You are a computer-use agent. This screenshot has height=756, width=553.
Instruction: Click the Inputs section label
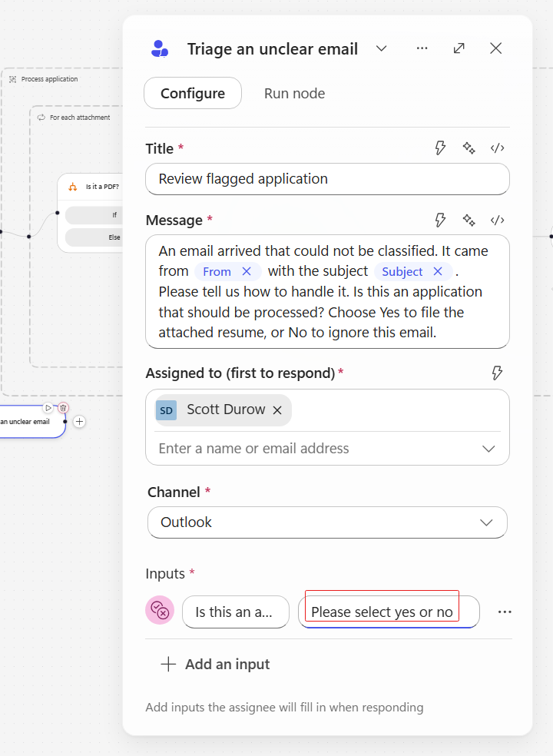[165, 574]
